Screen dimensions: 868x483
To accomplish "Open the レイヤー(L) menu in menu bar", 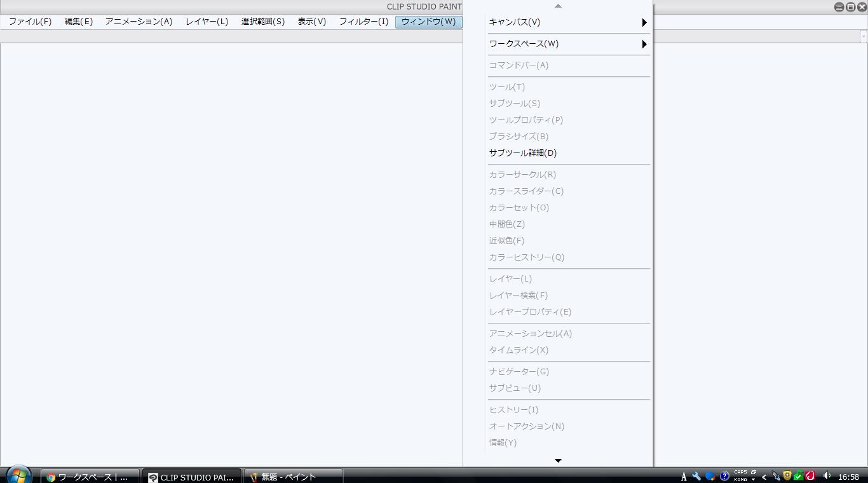I will coord(207,22).
